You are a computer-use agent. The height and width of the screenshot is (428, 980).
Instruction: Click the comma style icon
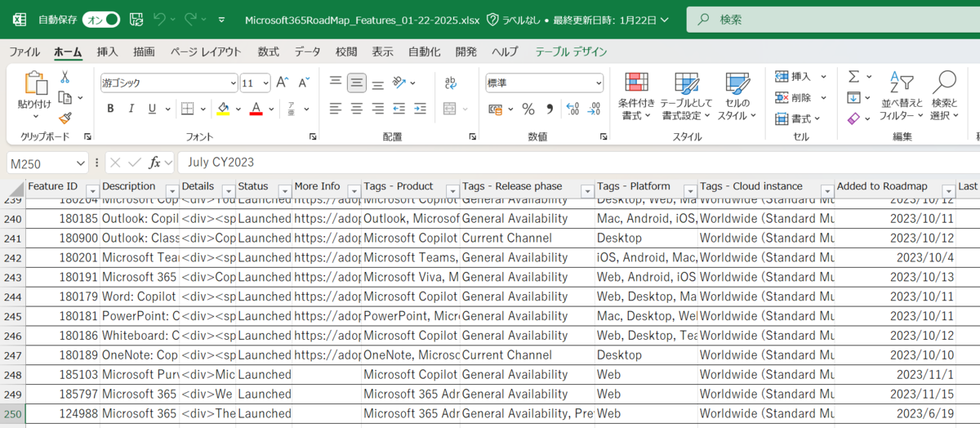pos(550,109)
